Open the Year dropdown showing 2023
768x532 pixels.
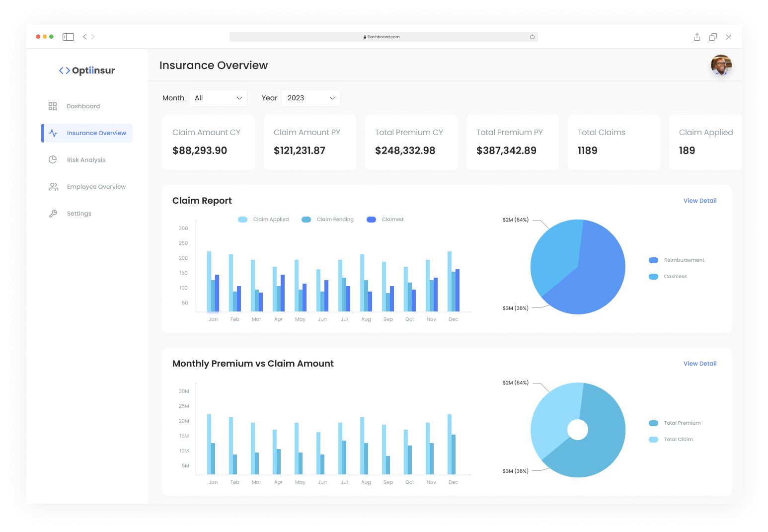[x=311, y=98]
